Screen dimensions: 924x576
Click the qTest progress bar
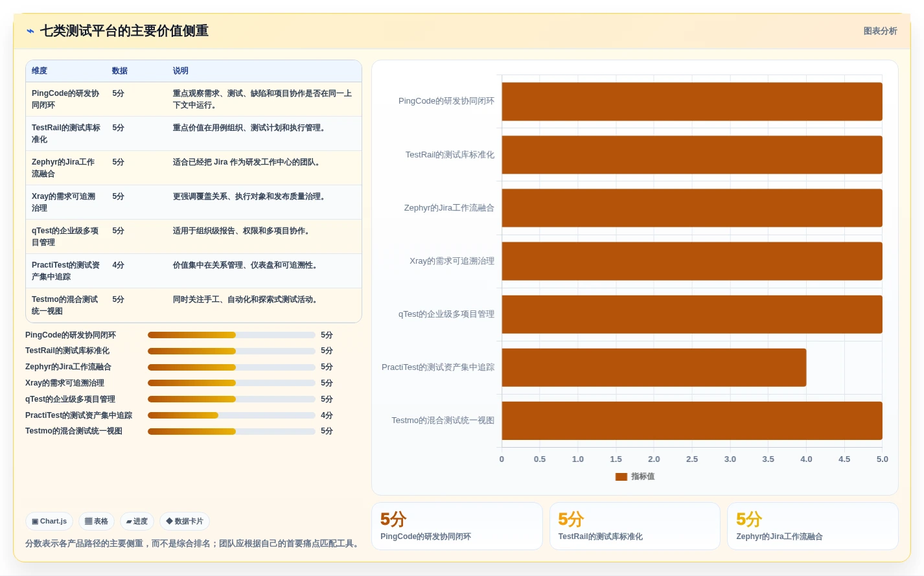pos(231,399)
